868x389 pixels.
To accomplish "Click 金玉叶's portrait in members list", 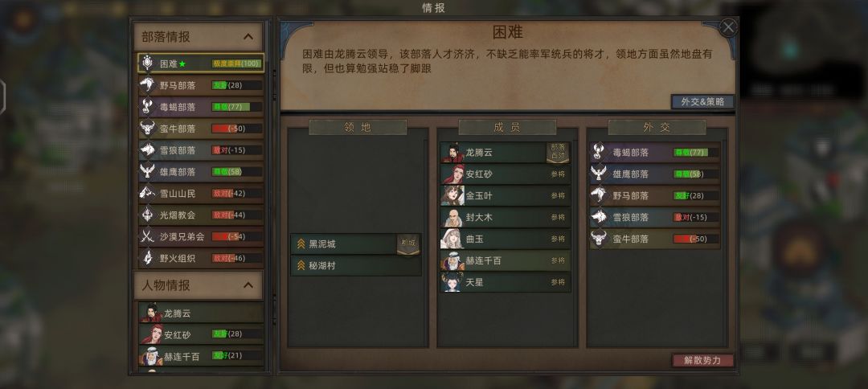I will [x=452, y=195].
